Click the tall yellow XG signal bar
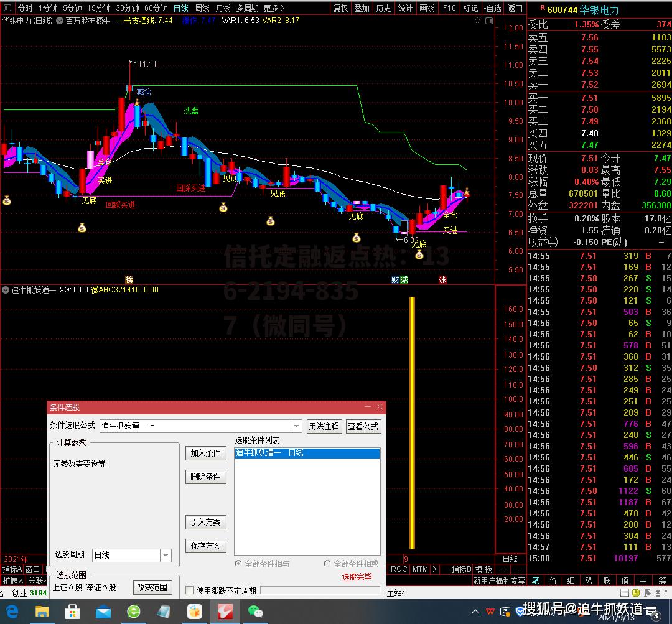 413,423
